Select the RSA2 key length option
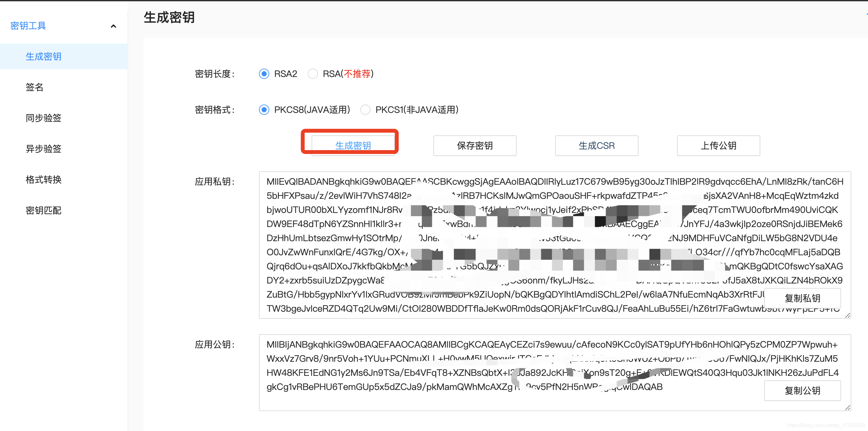Viewport: 868px width, 431px height. 264,73
